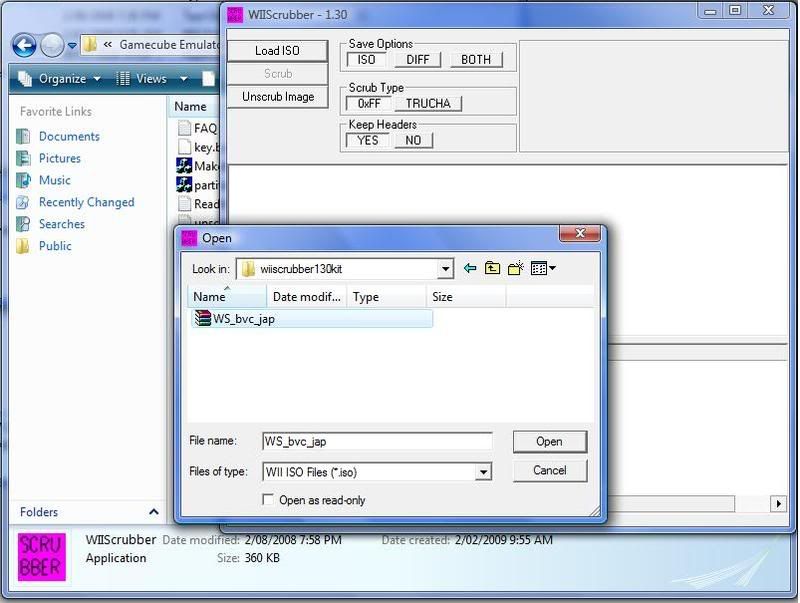
Task: Create new folder in Open dialog
Action: (516, 268)
